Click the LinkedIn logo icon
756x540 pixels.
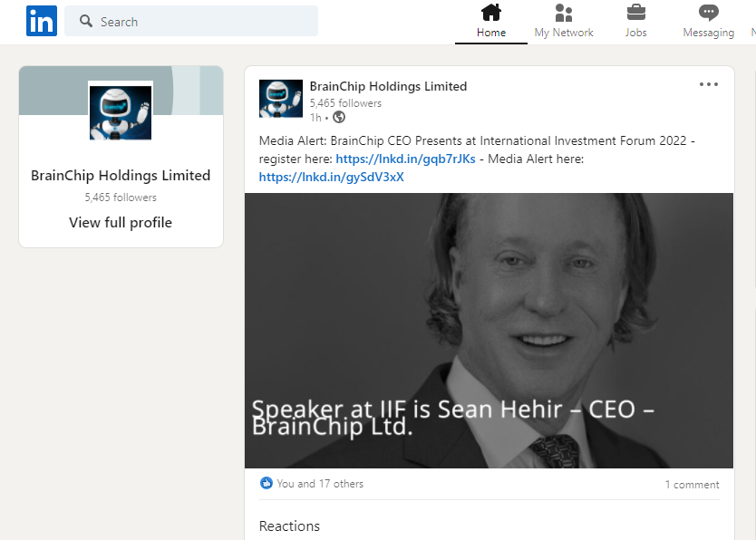point(42,21)
